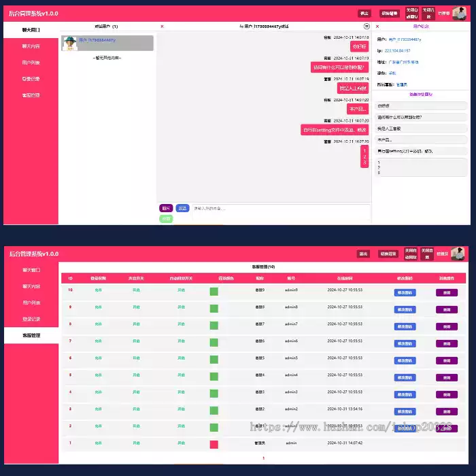The image size is (476, 476).
Task: Open 聊天窗口 in 客服管理 screen sidebar
Action: [31, 270]
